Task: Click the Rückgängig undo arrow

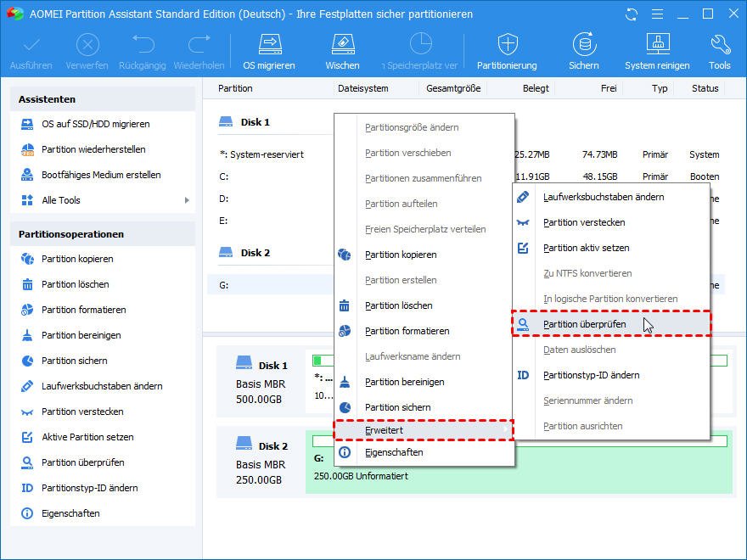Action: click(143, 46)
